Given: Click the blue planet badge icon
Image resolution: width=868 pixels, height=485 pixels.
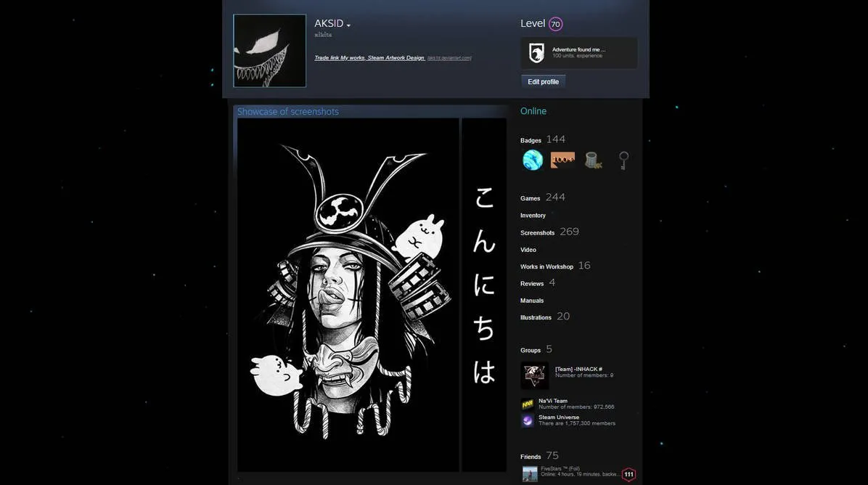Looking at the screenshot, I should point(533,160).
